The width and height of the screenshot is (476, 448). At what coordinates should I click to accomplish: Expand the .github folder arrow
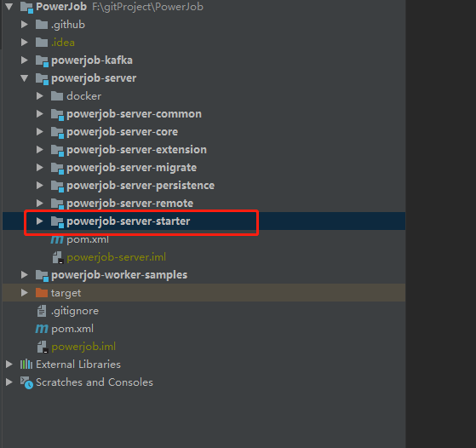click(x=25, y=25)
